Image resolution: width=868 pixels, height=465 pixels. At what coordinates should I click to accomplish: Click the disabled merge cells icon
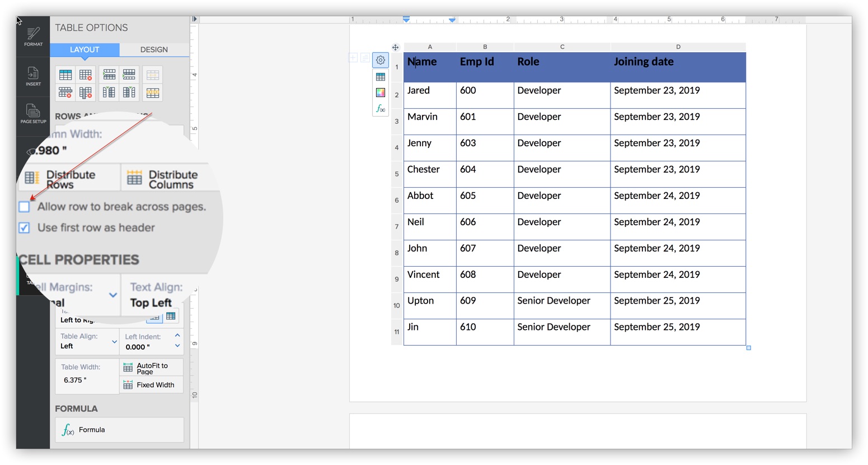pos(153,75)
